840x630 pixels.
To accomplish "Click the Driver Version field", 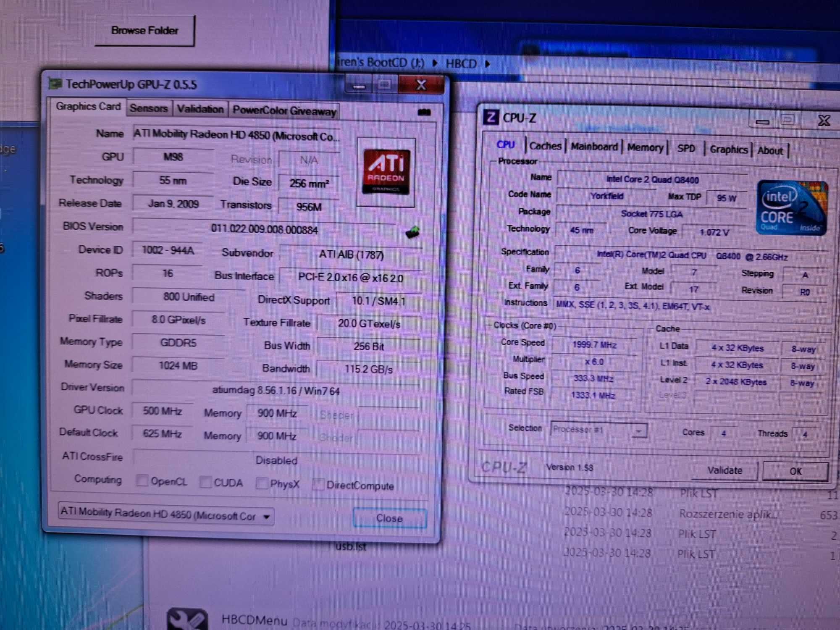I will coord(276,390).
